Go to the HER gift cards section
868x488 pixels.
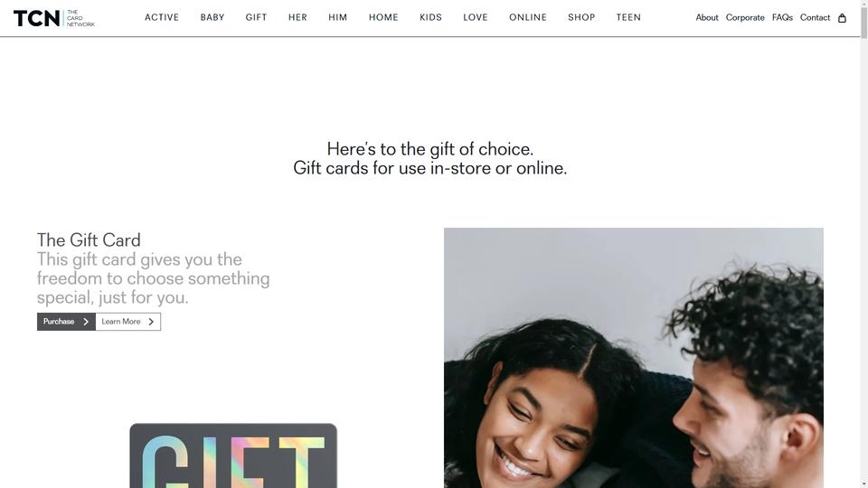(297, 18)
